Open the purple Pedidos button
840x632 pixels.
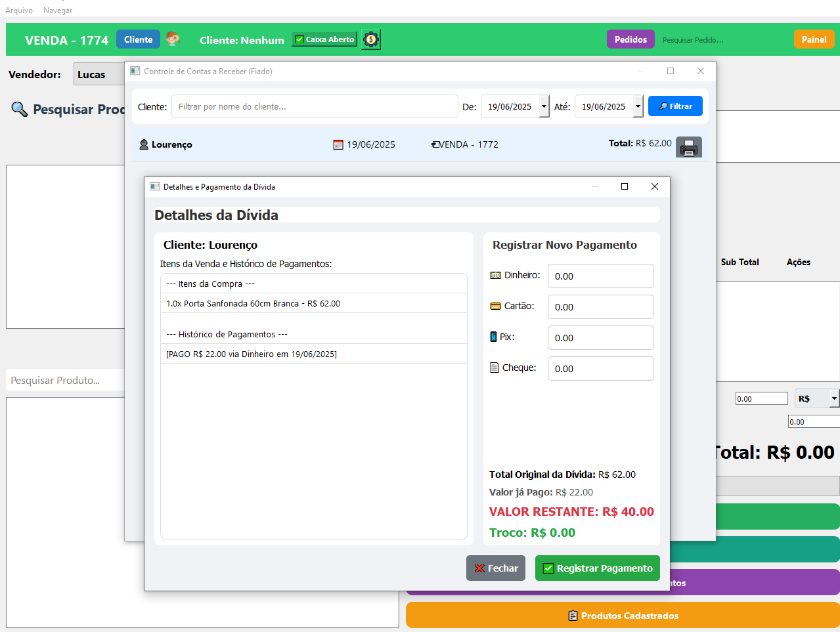[630, 39]
